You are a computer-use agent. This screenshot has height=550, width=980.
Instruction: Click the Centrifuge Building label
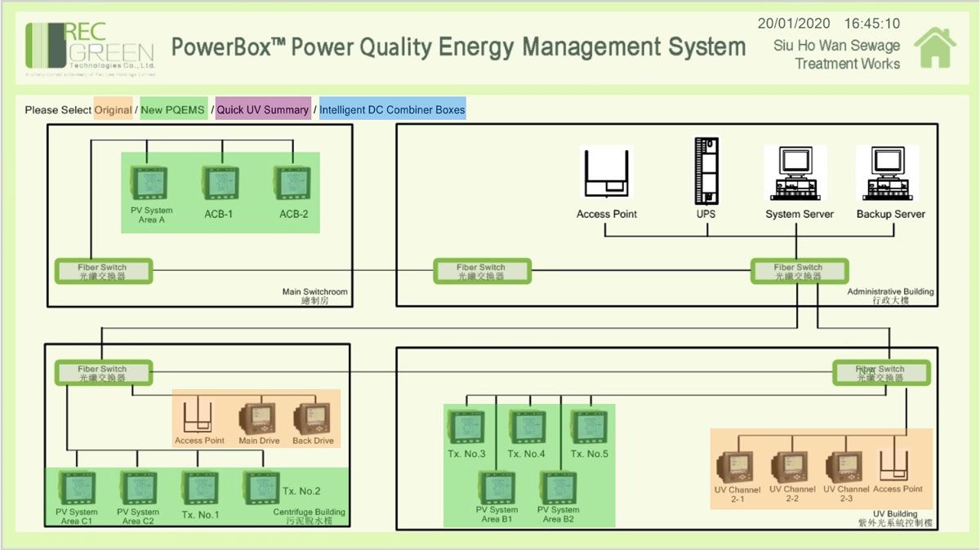309,512
